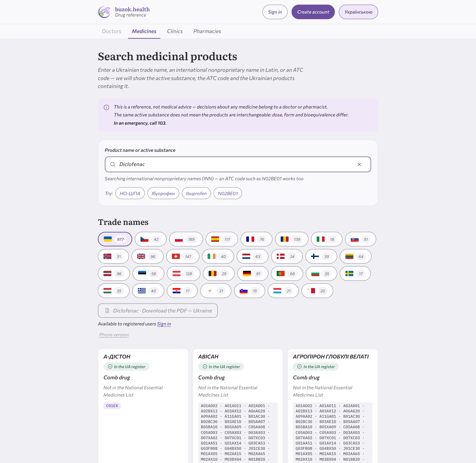Select the Lithuania flag chip with 64
Viewport: 476px width, 463px height.
click(x=355, y=256)
